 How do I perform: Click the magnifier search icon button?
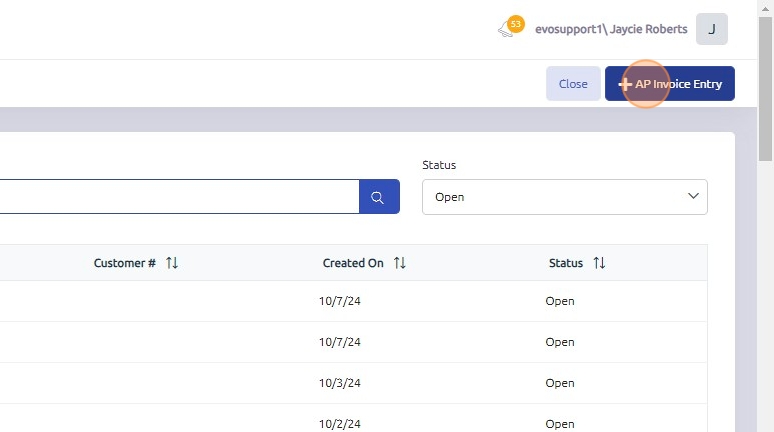(378, 197)
